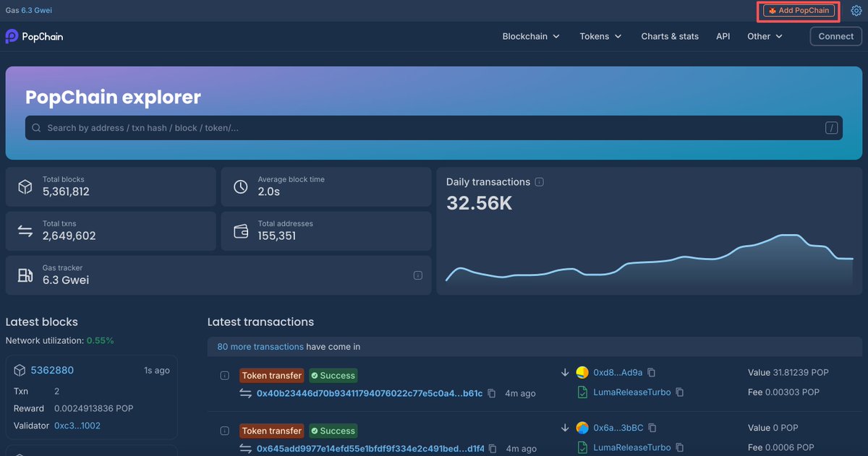Open LumaReleaseTurbo contract in second transaction
Image resolution: width=868 pixels, height=456 pixels.
coord(632,447)
